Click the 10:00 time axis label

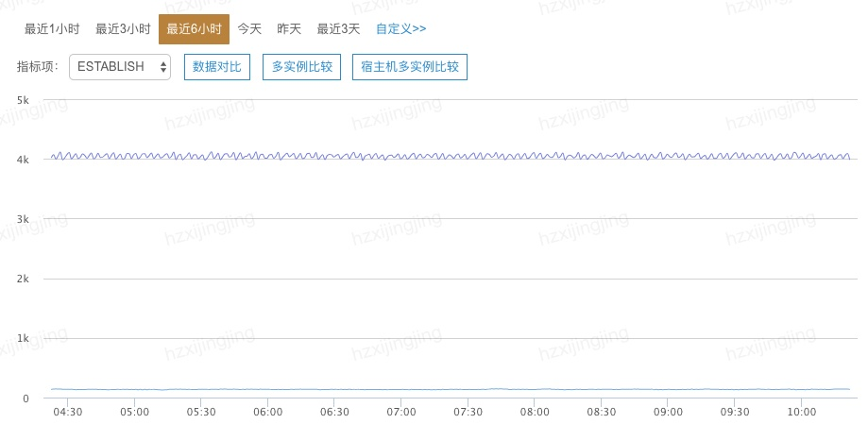(801, 413)
